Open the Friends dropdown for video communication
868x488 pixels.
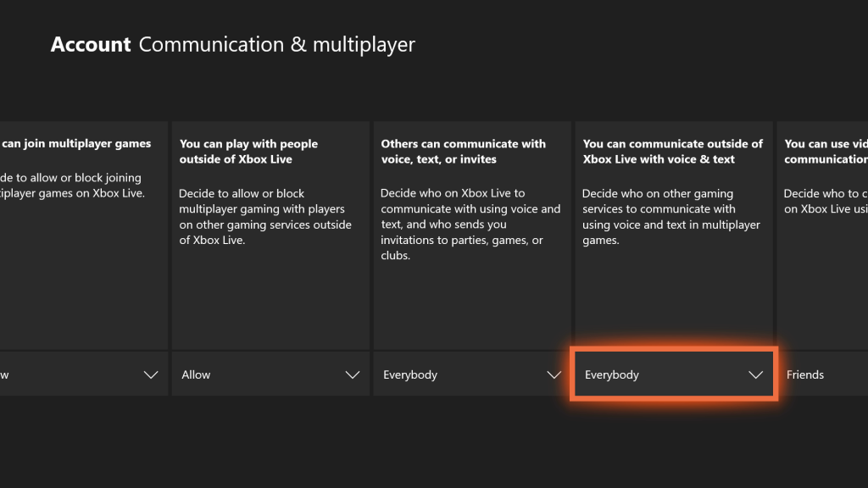click(822, 374)
